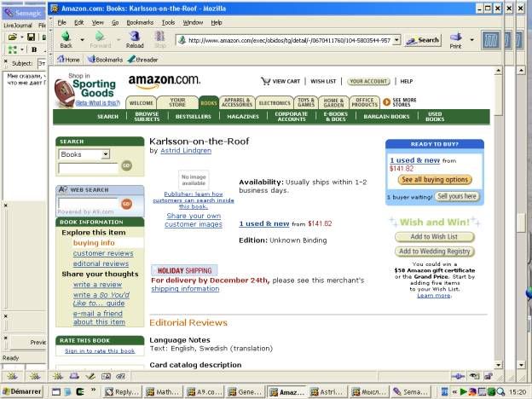Click the orange GO button in Web Search
Image resolution: width=532 pixels, height=399 pixels.
(127, 204)
